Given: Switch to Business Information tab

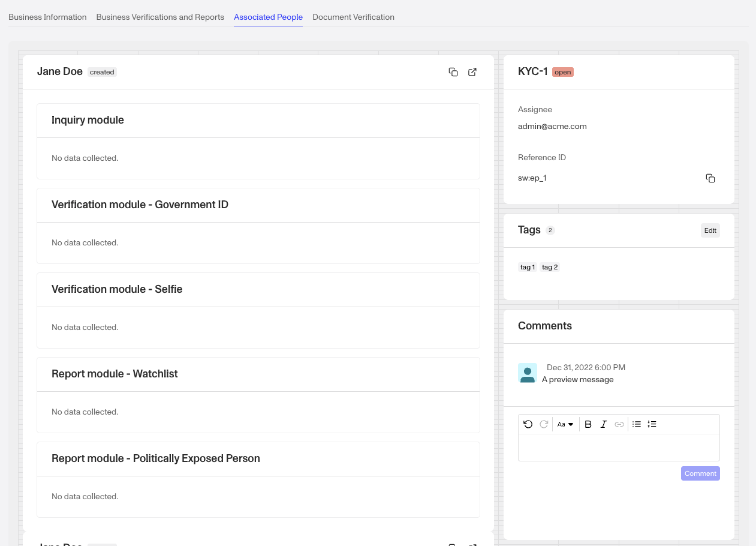Looking at the screenshot, I should [x=47, y=17].
